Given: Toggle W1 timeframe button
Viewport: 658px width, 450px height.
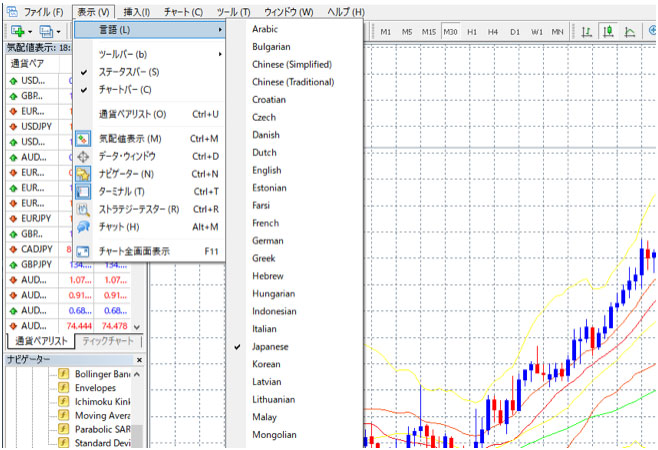Looking at the screenshot, I should pos(536,32).
